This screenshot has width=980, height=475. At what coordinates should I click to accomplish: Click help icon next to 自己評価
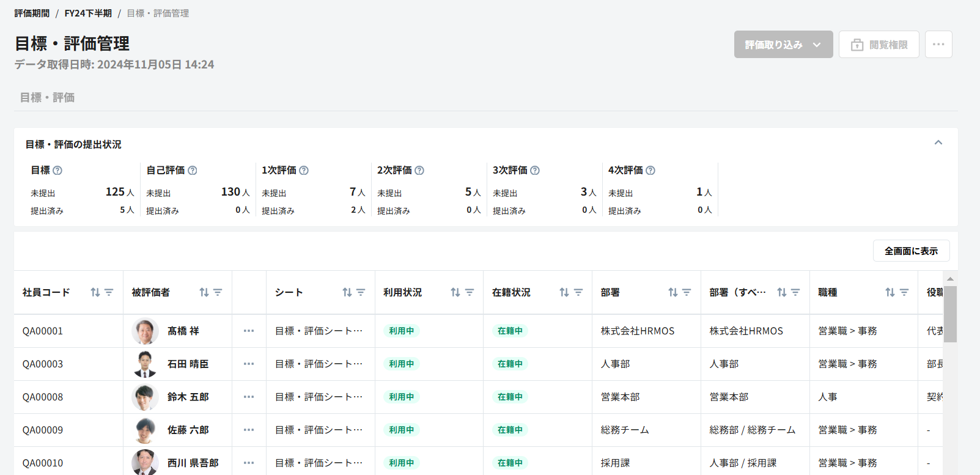193,171
